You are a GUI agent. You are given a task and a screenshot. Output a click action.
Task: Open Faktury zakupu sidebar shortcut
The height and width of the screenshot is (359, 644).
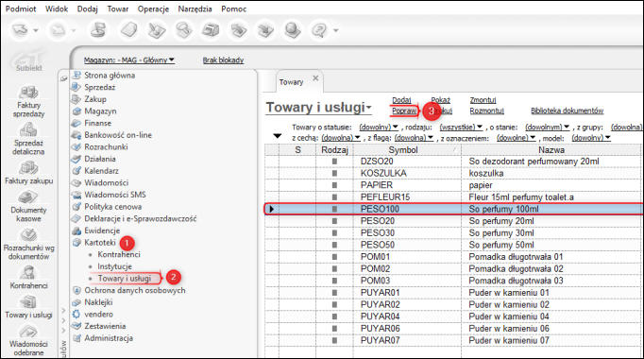click(28, 173)
